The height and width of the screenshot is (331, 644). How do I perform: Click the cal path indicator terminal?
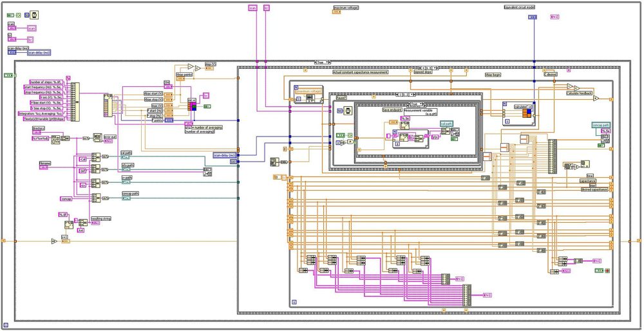(x=126, y=156)
